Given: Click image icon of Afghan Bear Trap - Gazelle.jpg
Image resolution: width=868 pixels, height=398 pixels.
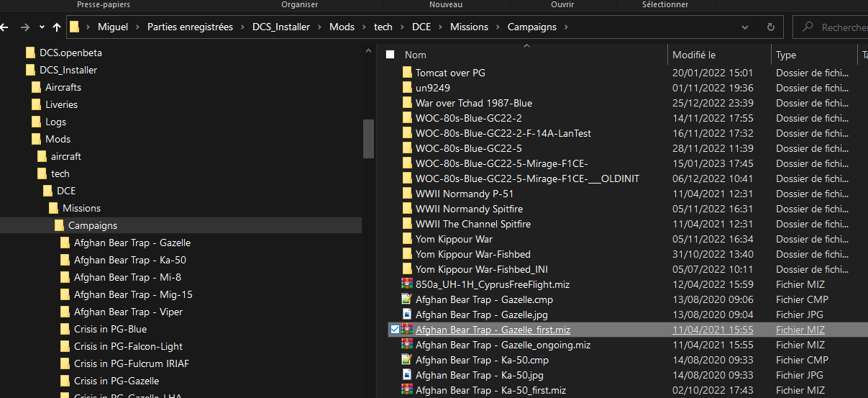Looking at the screenshot, I should tap(407, 315).
